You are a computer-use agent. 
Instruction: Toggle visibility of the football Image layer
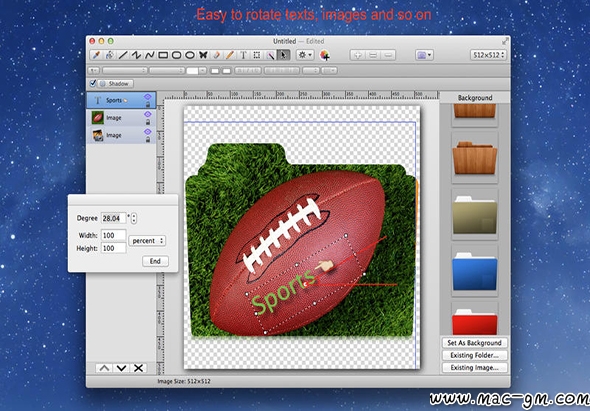point(148,114)
